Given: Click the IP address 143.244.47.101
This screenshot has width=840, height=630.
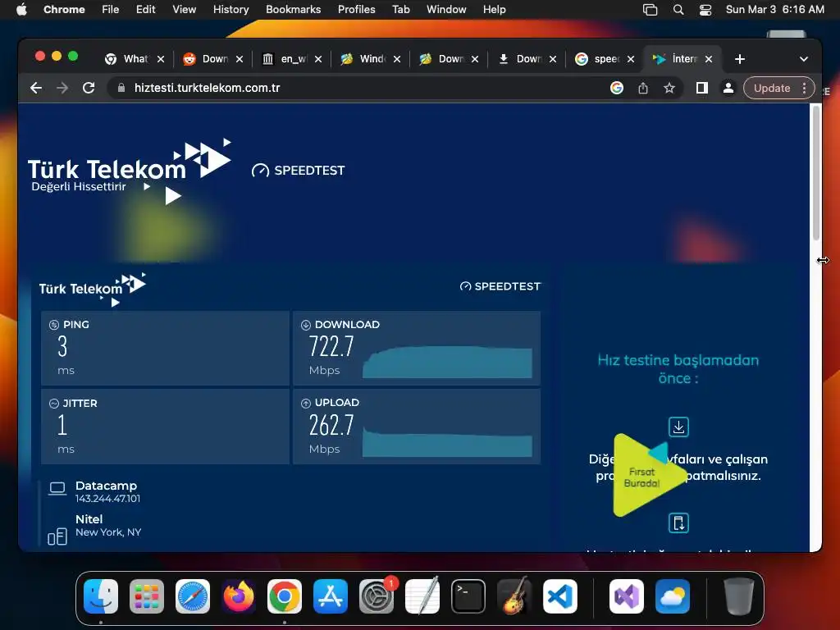Looking at the screenshot, I should (x=107, y=499).
